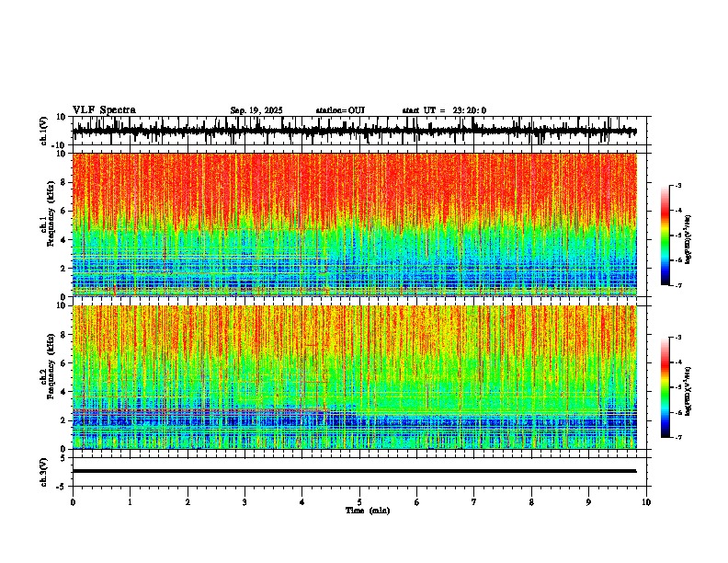
Task: Click the ch.1 spectrogram plot area
Action: [354, 224]
